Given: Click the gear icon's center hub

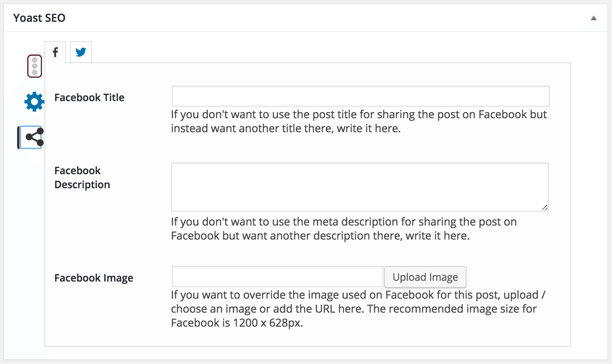Looking at the screenshot, I should coord(35,102).
